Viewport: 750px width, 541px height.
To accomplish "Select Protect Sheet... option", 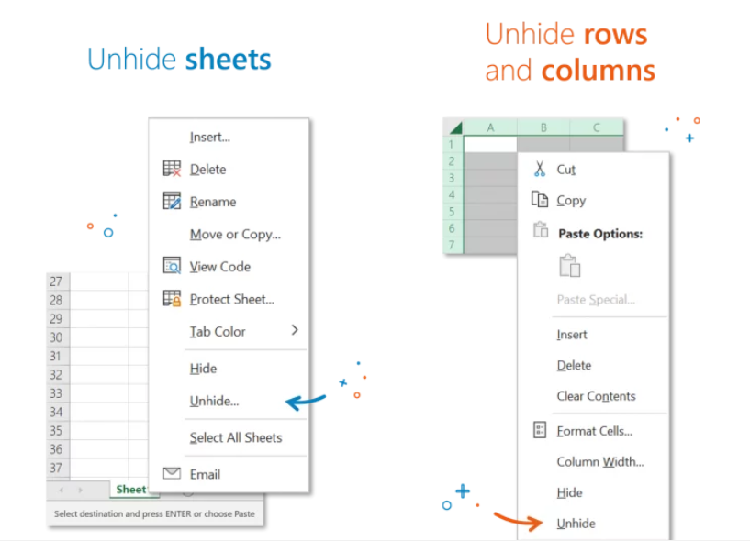I will 232,299.
